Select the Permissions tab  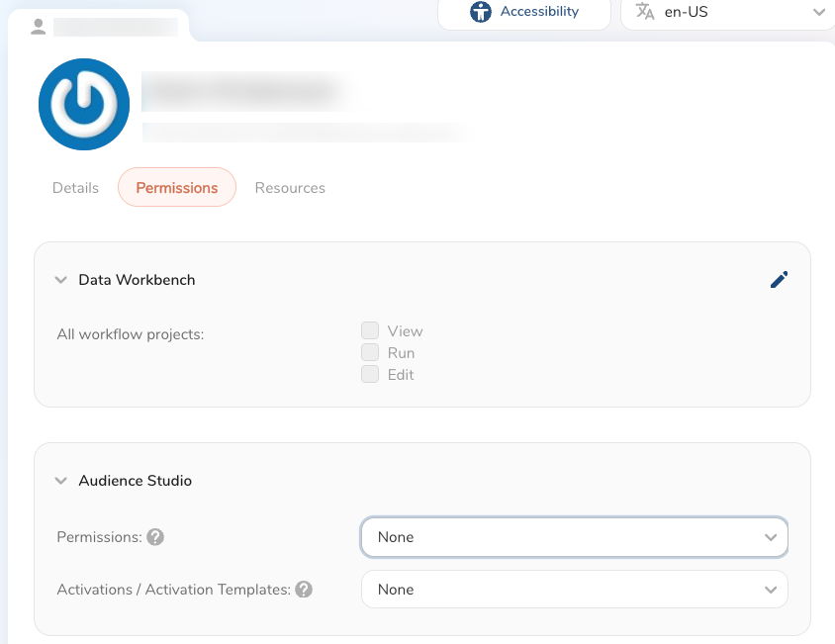[177, 188]
